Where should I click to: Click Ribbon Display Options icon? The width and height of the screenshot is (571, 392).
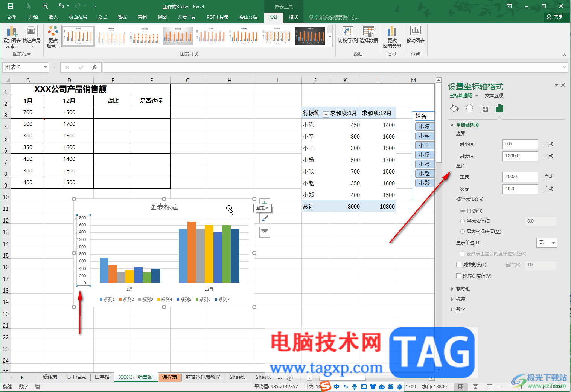click(509, 6)
